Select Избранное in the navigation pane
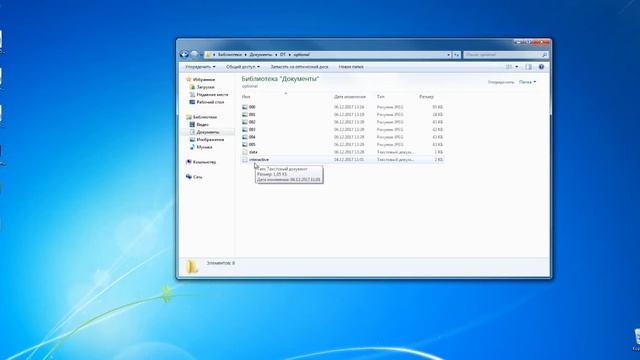This screenshot has height=360, width=640. 204,80
